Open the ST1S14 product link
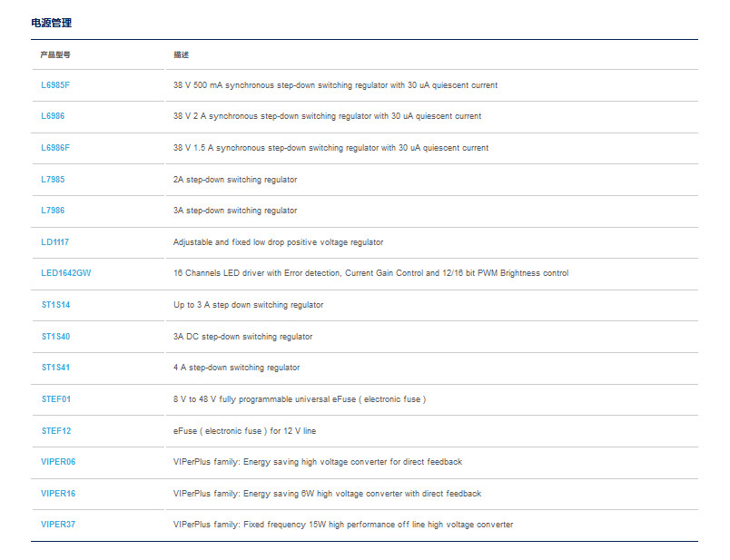This screenshot has width=730, height=560. click(x=55, y=305)
